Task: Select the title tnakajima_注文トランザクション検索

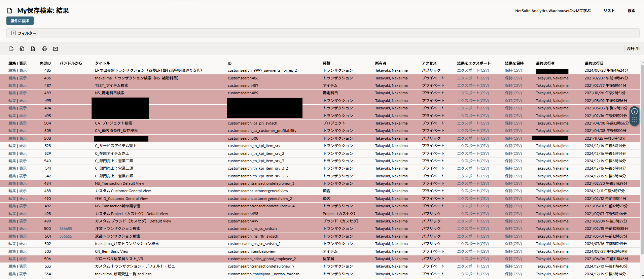Action: click(x=127, y=244)
